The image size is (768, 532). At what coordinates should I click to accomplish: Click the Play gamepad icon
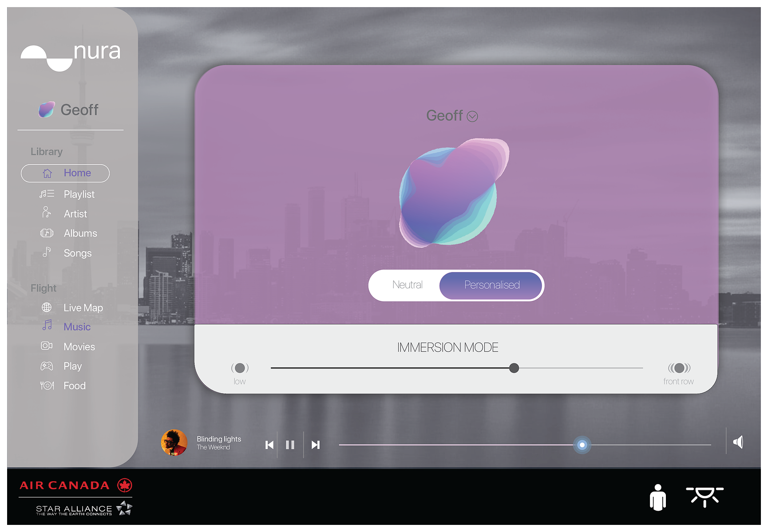click(47, 366)
